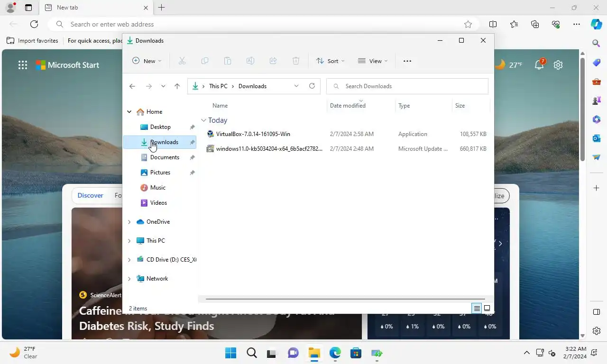Click the Search Downloads field
607x364 pixels.
tap(407, 86)
